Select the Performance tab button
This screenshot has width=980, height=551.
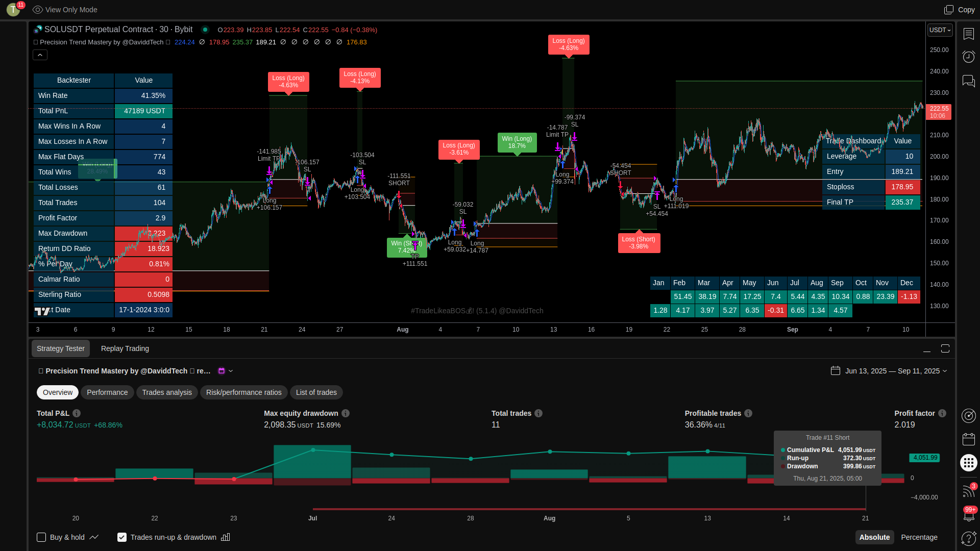107,392
